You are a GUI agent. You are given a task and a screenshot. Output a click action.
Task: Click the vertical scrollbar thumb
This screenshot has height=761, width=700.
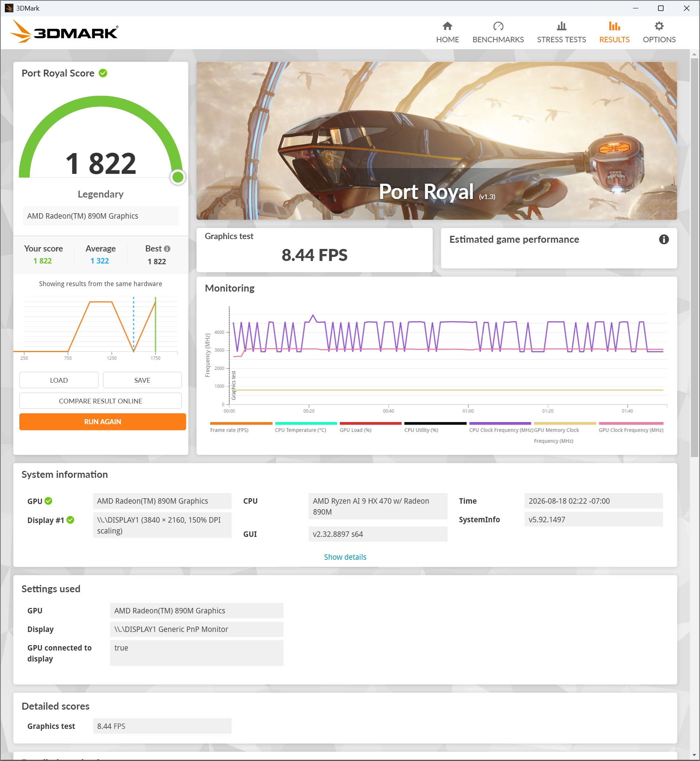click(x=694, y=257)
